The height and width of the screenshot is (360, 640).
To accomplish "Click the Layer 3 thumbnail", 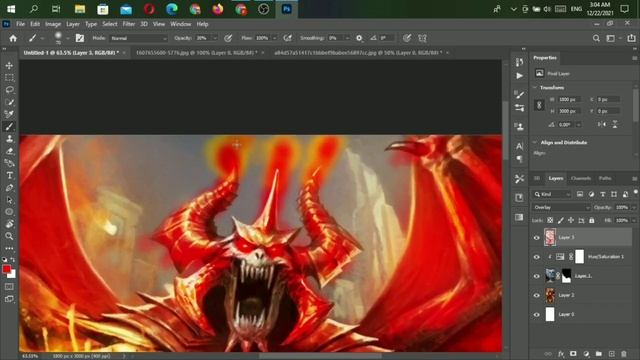I will point(550,238).
